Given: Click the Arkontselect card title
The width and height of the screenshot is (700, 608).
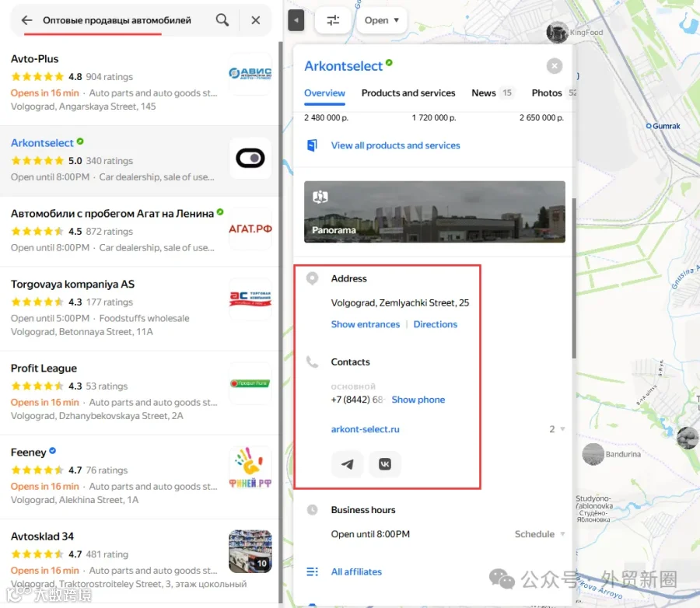Looking at the screenshot, I should [343, 66].
